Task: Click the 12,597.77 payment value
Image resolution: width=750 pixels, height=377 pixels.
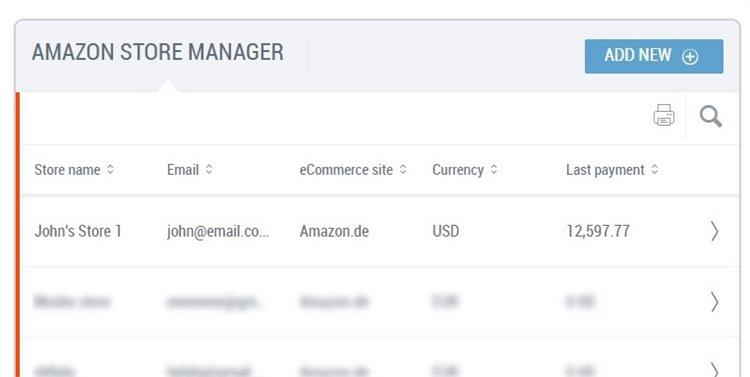Action: point(598,232)
